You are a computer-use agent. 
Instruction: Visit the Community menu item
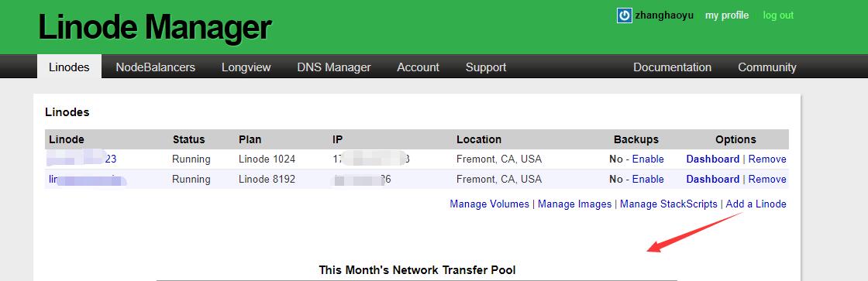coord(766,67)
